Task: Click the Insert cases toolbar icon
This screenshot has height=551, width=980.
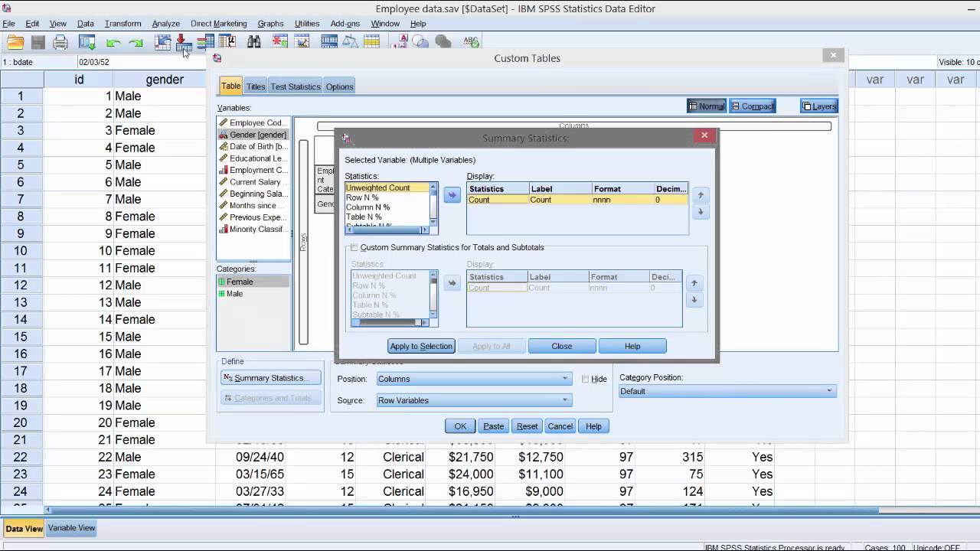Action: (x=279, y=42)
